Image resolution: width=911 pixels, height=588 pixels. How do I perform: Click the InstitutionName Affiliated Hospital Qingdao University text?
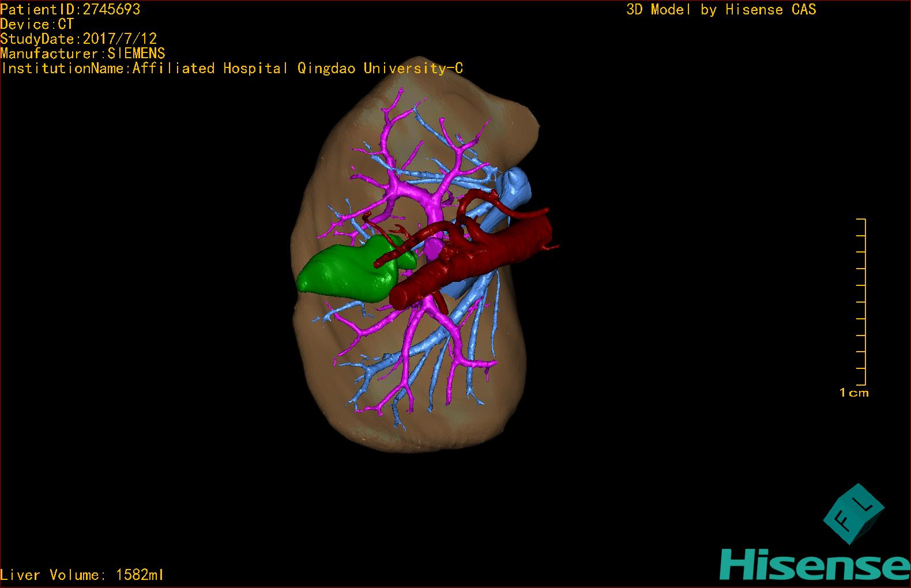[232, 69]
